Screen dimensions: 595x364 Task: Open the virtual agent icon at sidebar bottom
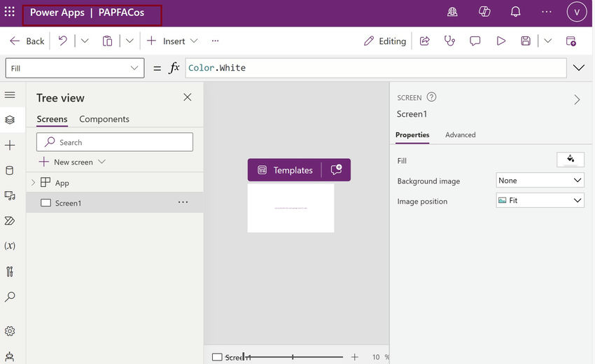click(x=10, y=356)
